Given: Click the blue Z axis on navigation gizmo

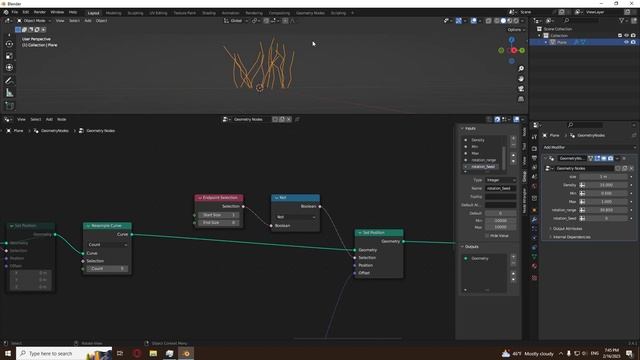Looking at the screenshot, I should point(511,40).
